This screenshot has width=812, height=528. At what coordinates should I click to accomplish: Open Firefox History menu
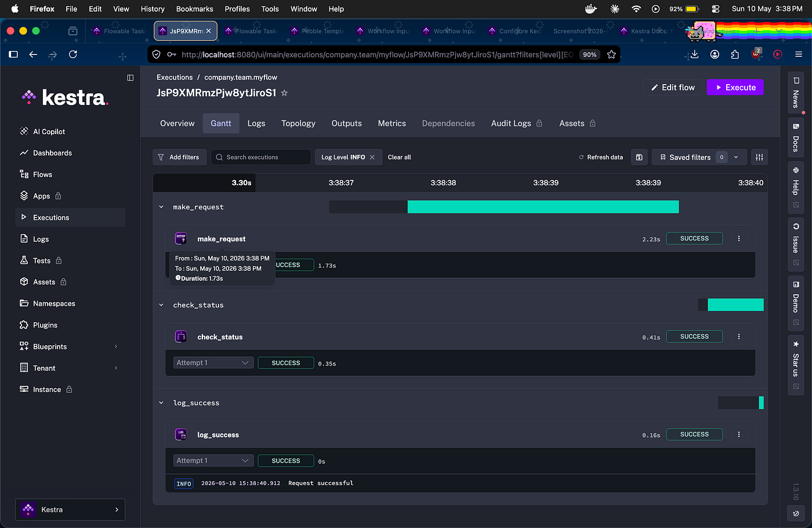point(153,9)
